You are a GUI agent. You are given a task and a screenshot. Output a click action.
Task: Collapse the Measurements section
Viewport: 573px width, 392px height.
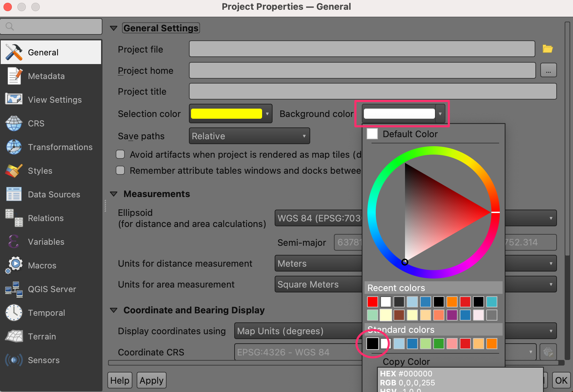pos(114,194)
